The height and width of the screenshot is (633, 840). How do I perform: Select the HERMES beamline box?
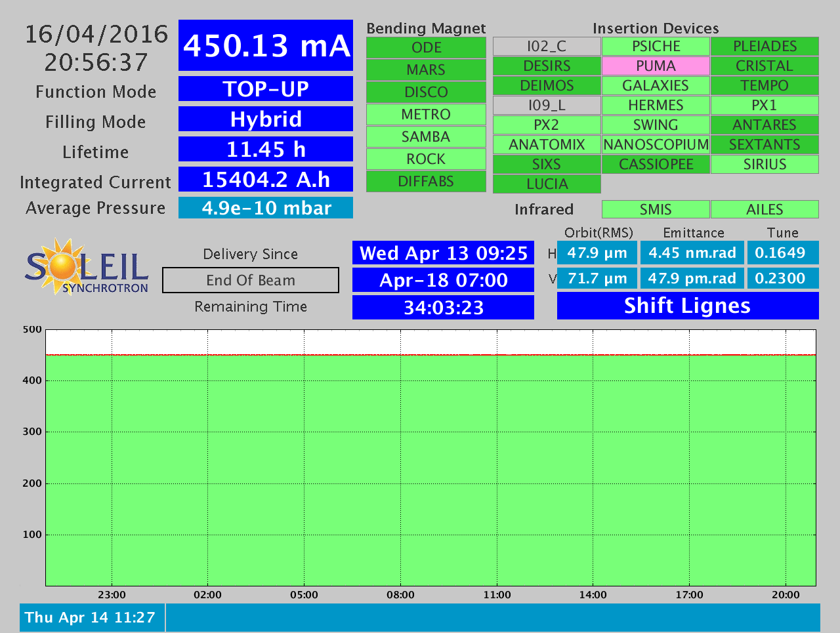click(656, 106)
